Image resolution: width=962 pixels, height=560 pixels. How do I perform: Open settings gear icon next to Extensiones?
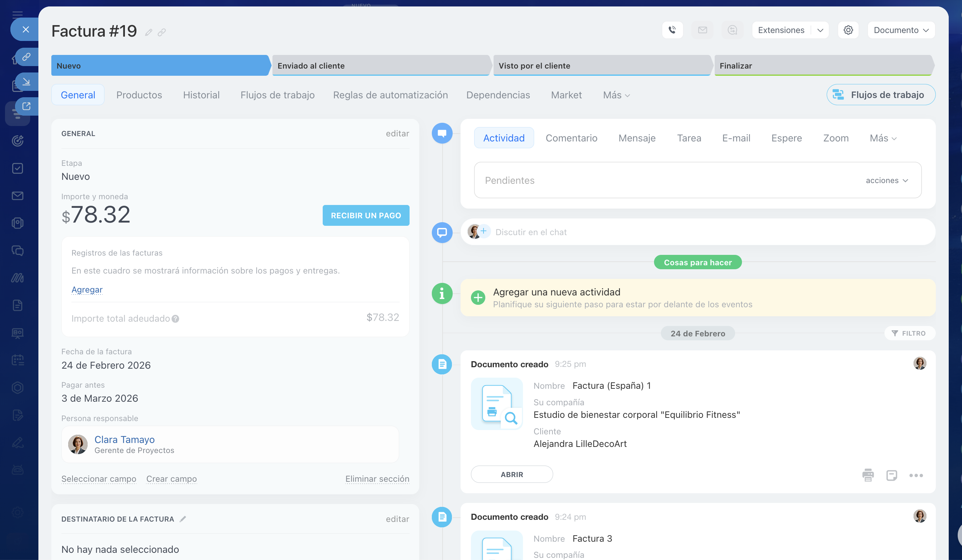(x=848, y=30)
